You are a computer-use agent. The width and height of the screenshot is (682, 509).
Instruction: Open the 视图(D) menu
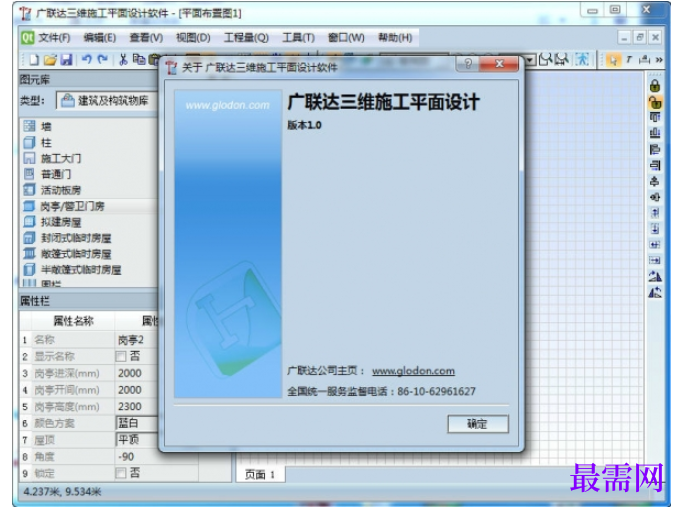(193, 38)
